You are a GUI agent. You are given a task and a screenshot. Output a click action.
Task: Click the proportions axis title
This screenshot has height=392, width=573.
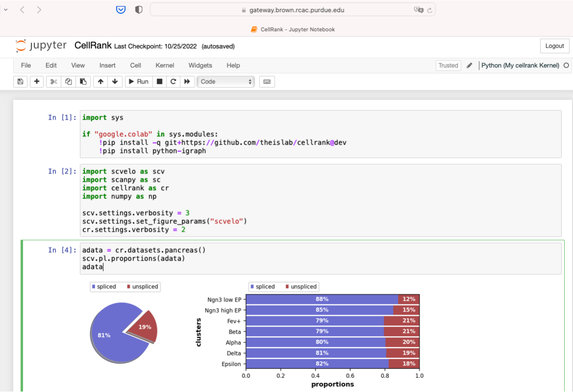click(333, 384)
